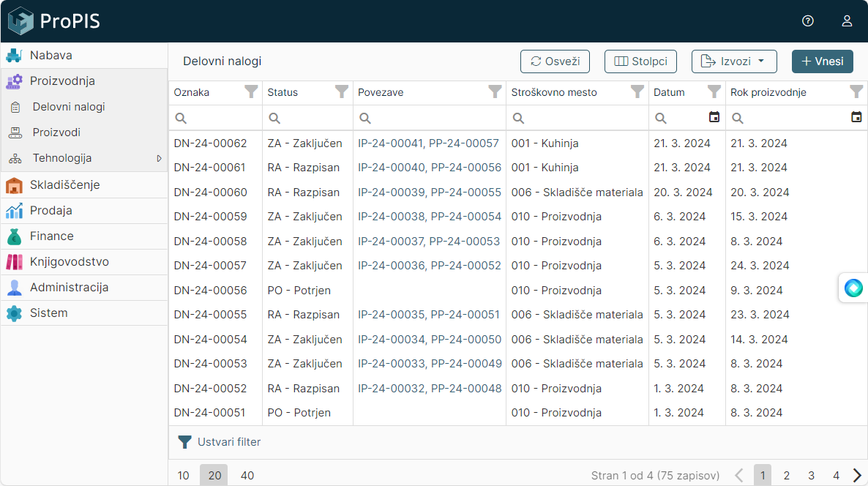This screenshot has height=486, width=868.
Task: Open the Izvozi export dropdown
Action: tap(734, 61)
